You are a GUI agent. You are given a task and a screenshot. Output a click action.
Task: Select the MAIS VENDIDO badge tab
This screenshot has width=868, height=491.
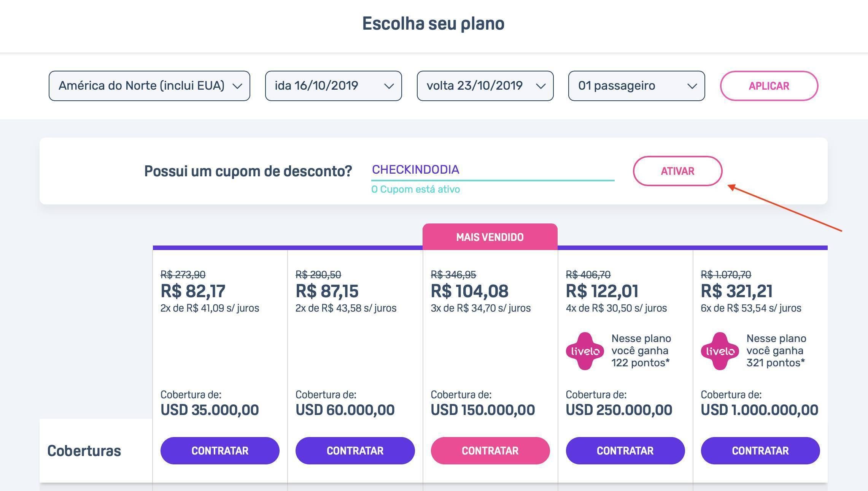click(x=490, y=237)
